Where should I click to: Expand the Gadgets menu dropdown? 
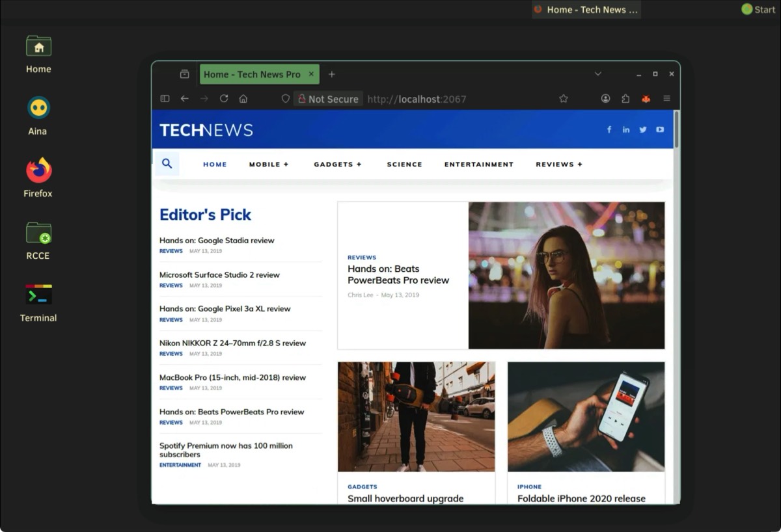click(337, 165)
